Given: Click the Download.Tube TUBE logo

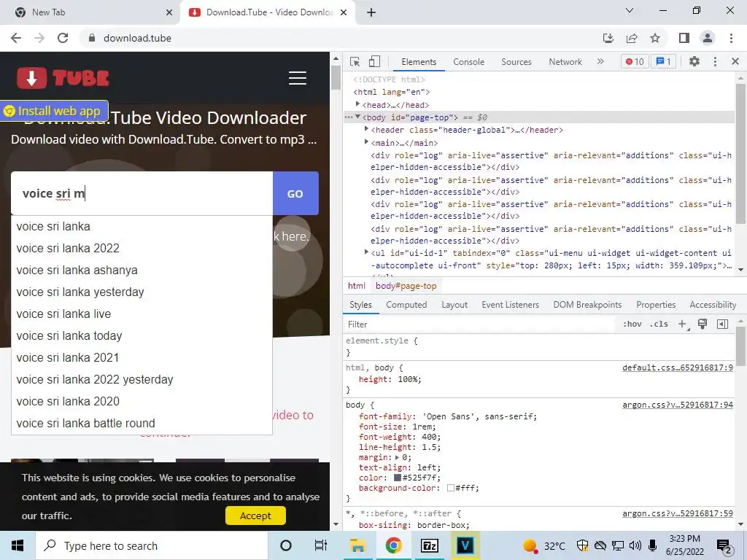Looking at the screenshot, I should [x=63, y=78].
